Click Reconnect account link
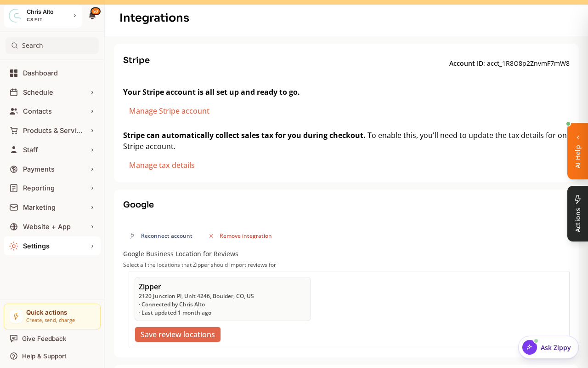The width and height of the screenshot is (588, 368). point(167,236)
